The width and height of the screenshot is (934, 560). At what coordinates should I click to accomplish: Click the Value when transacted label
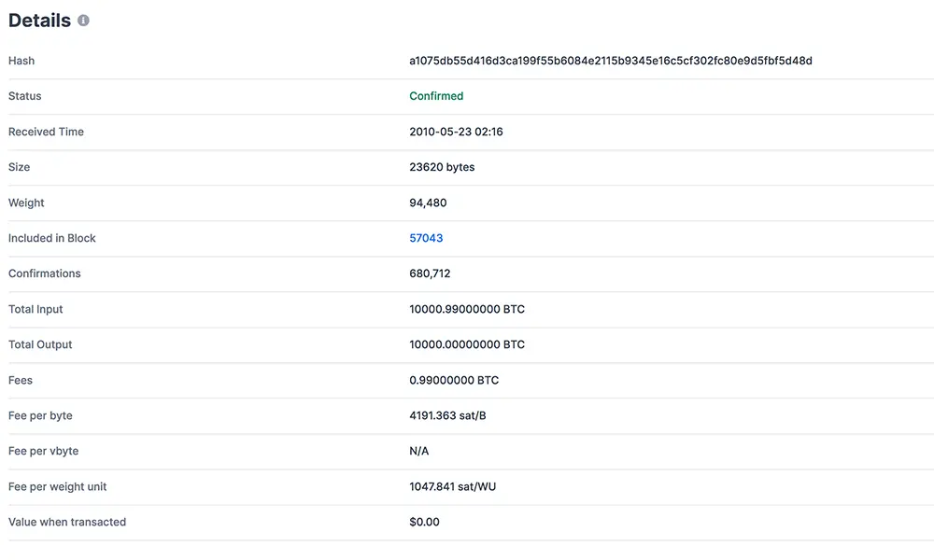tap(67, 522)
